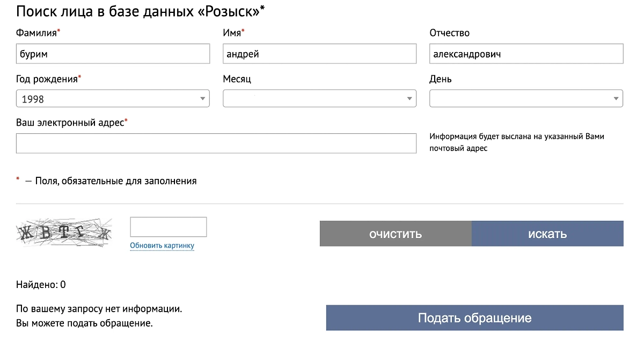Expand the Месяц dropdown
This screenshot has height=353, width=644.
pyautogui.click(x=319, y=99)
